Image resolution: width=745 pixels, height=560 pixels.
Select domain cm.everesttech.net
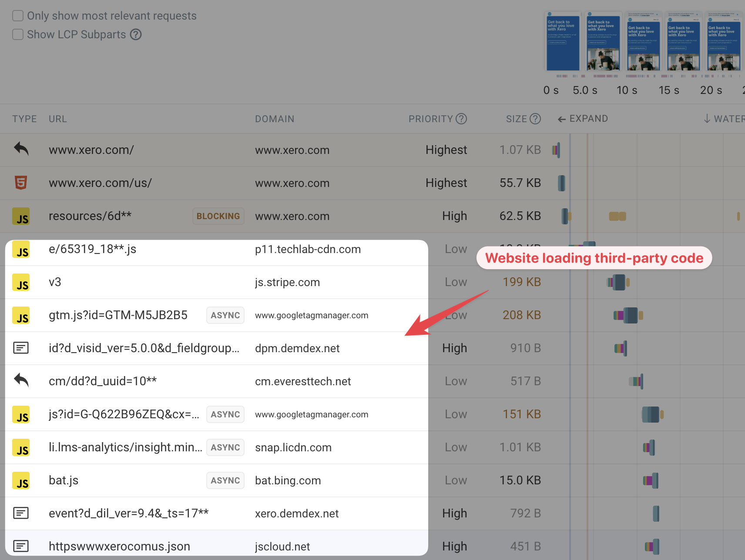[303, 381]
